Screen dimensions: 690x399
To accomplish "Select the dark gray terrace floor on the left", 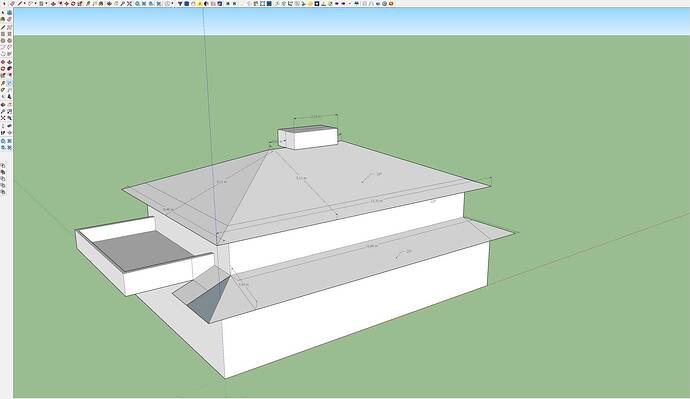I will coord(143,251).
